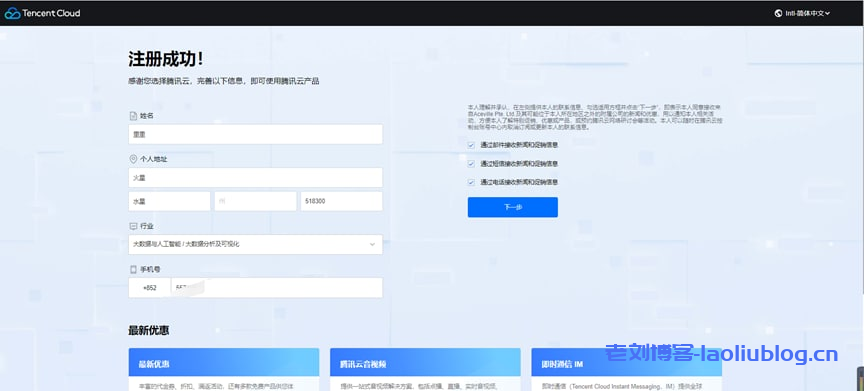The width and height of the screenshot is (864, 391).
Task: Click the Tencent Cloud logo
Action: (x=42, y=13)
